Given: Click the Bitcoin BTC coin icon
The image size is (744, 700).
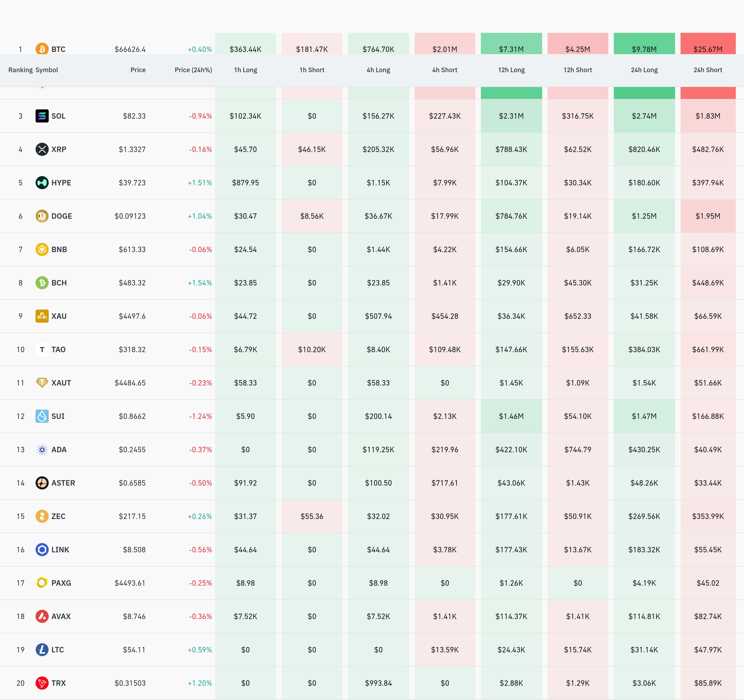Looking at the screenshot, I should (42, 49).
